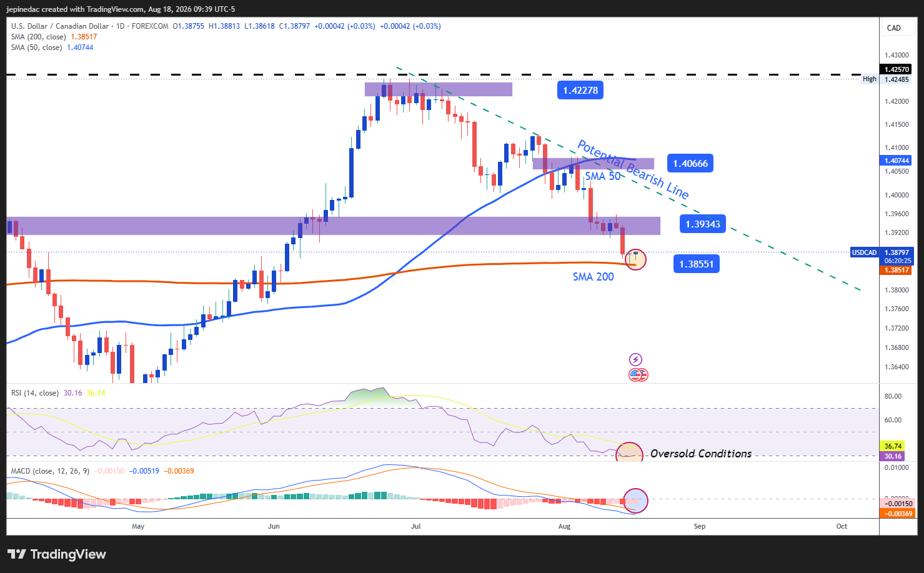Click the open price value O1.38755
The width and height of the screenshot is (924, 573).
click(188, 26)
